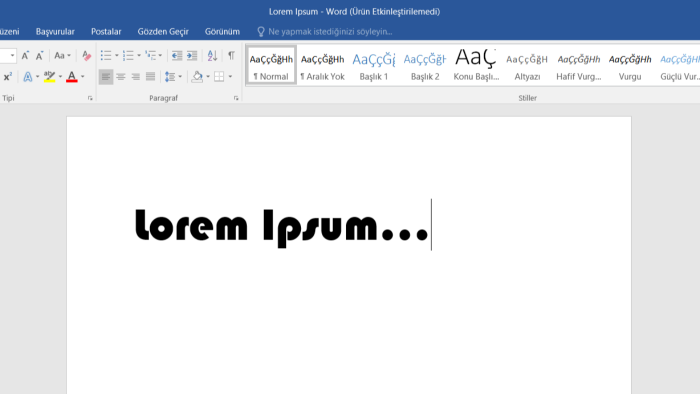The width and height of the screenshot is (700, 394).
Task: Open line and paragraph spacing options
Action: 170,77
